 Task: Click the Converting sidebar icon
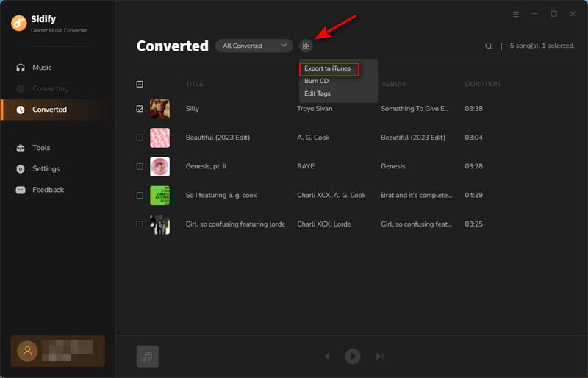pos(21,88)
